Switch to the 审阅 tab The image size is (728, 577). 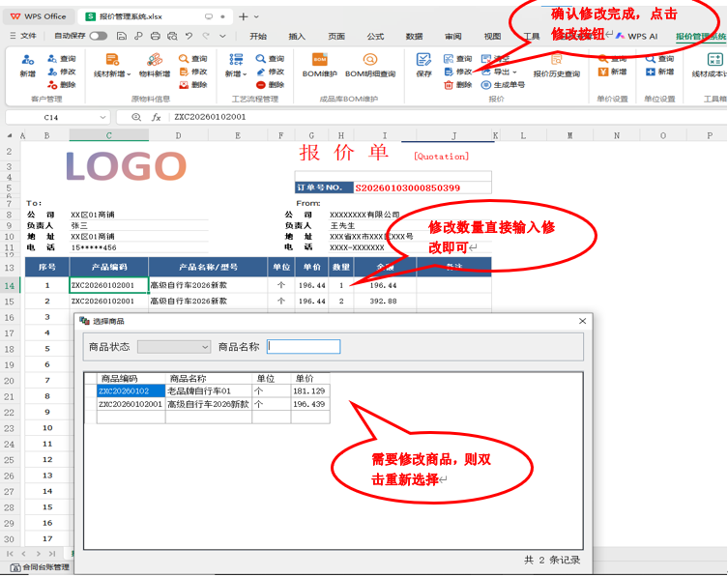click(453, 36)
